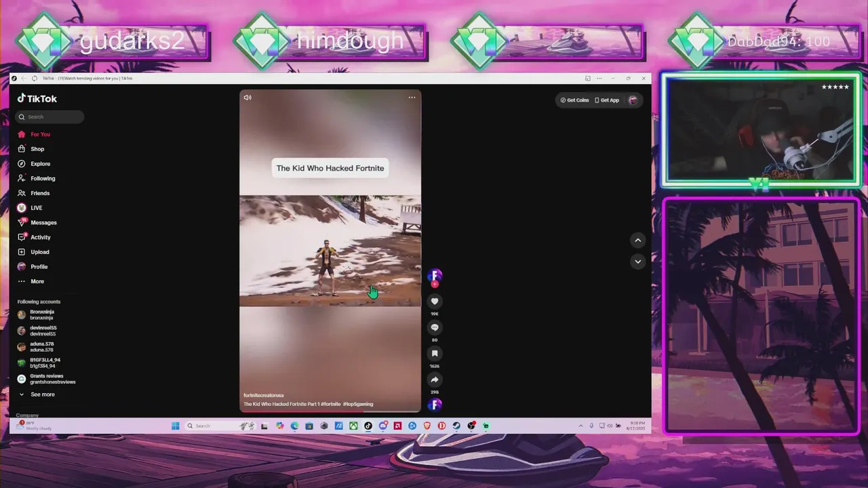Reload the page with the refresh icon
The image size is (868, 488).
(x=35, y=79)
